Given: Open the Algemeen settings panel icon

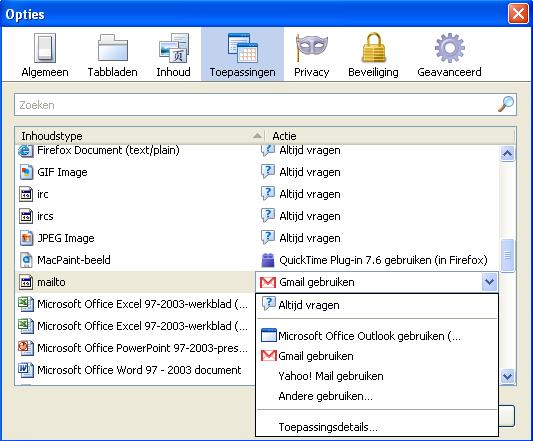Looking at the screenshot, I should click(45, 48).
